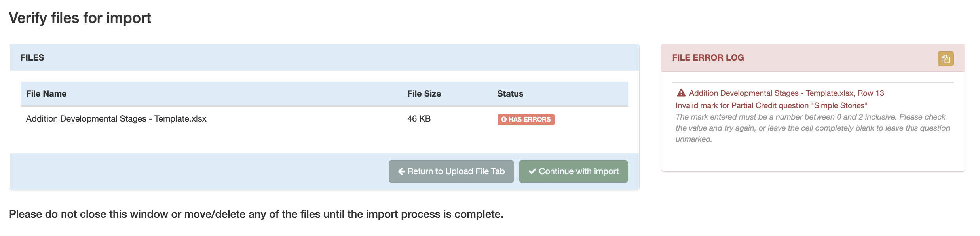This screenshot has width=980, height=236.
Task: Click the FILES panel header
Action: pos(32,58)
